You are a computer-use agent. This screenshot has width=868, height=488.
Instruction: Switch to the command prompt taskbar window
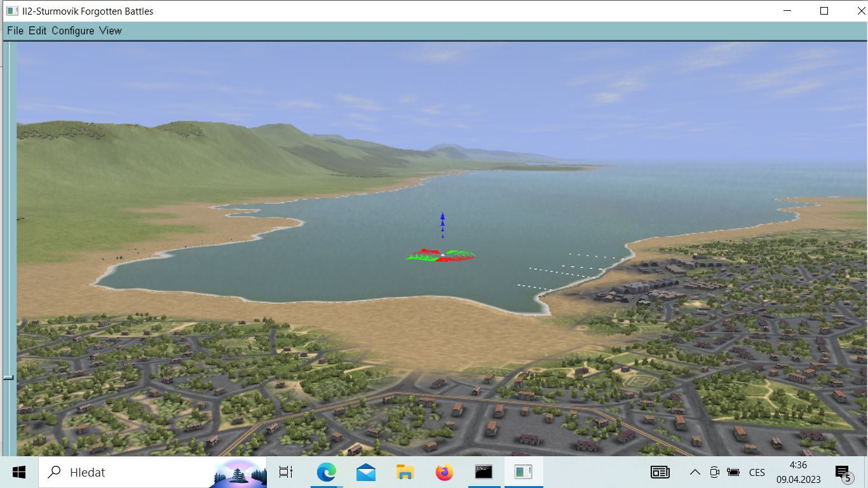point(484,472)
